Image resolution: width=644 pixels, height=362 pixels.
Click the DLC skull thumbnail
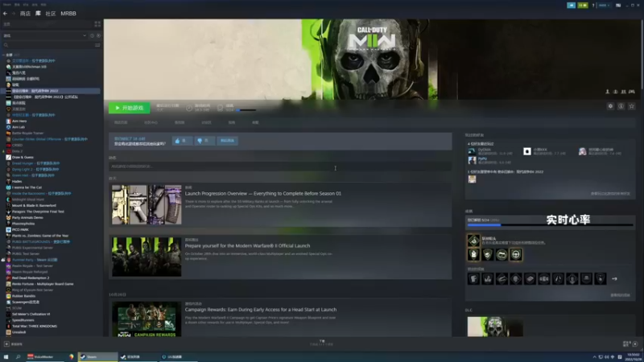click(x=495, y=327)
